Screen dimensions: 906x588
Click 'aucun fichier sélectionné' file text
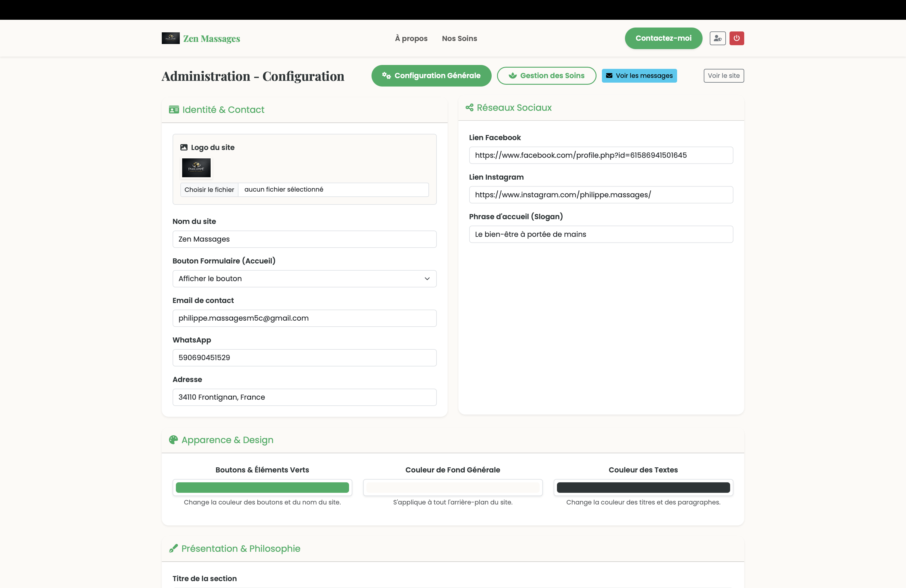[x=284, y=190]
